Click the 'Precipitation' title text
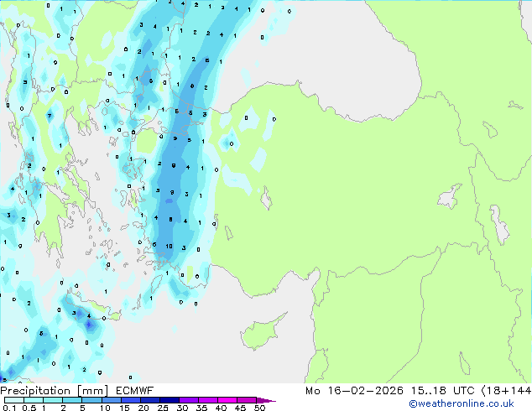Image resolution: width=532 pixels, height=411 pixels. (x=35, y=391)
